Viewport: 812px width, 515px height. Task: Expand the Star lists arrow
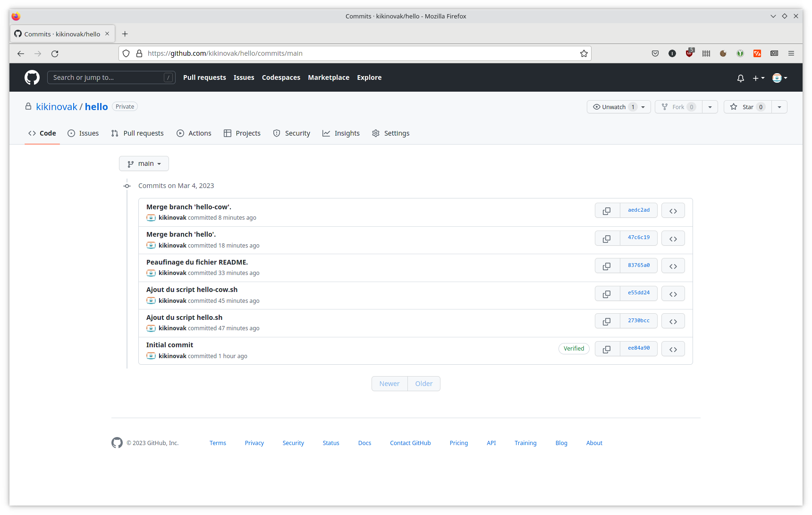(x=779, y=107)
